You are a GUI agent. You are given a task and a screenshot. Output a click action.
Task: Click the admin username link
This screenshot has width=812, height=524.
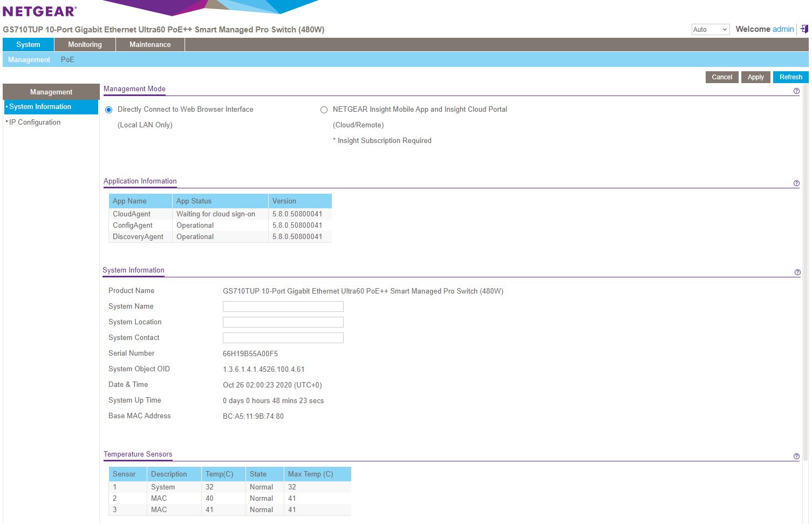pos(783,29)
